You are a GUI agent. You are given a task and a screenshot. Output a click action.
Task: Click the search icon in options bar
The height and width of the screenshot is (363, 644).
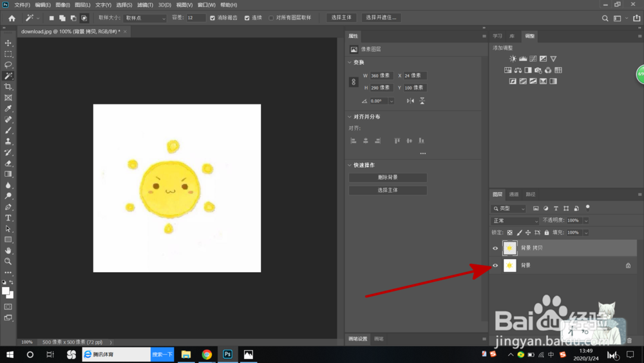(605, 18)
